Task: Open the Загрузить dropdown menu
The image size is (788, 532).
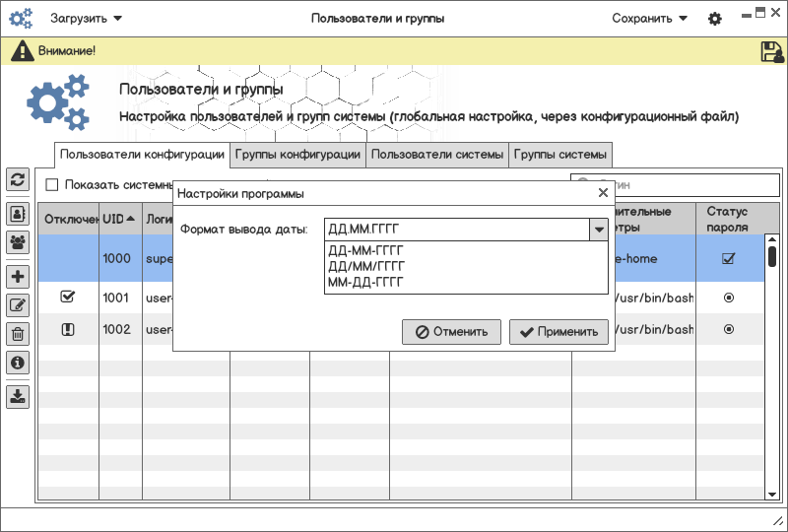Action: click(87, 19)
